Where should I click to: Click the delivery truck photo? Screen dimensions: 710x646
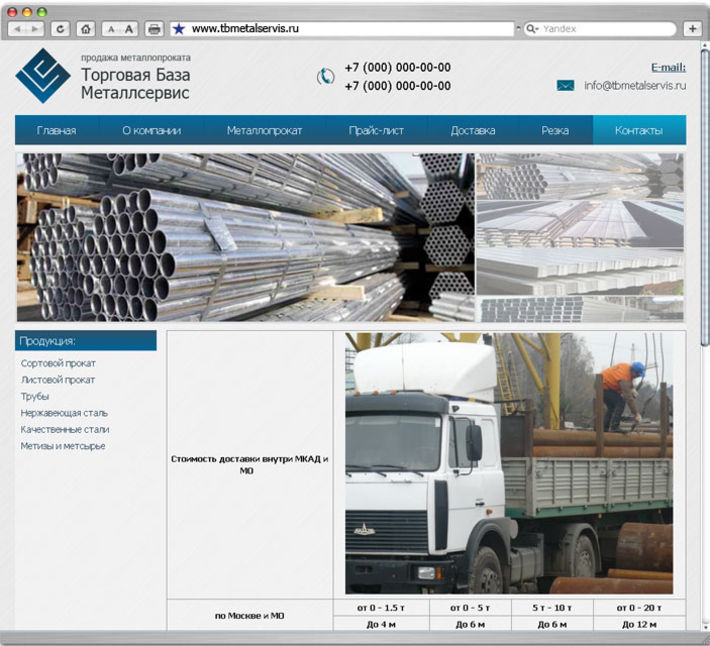click(509, 464)
